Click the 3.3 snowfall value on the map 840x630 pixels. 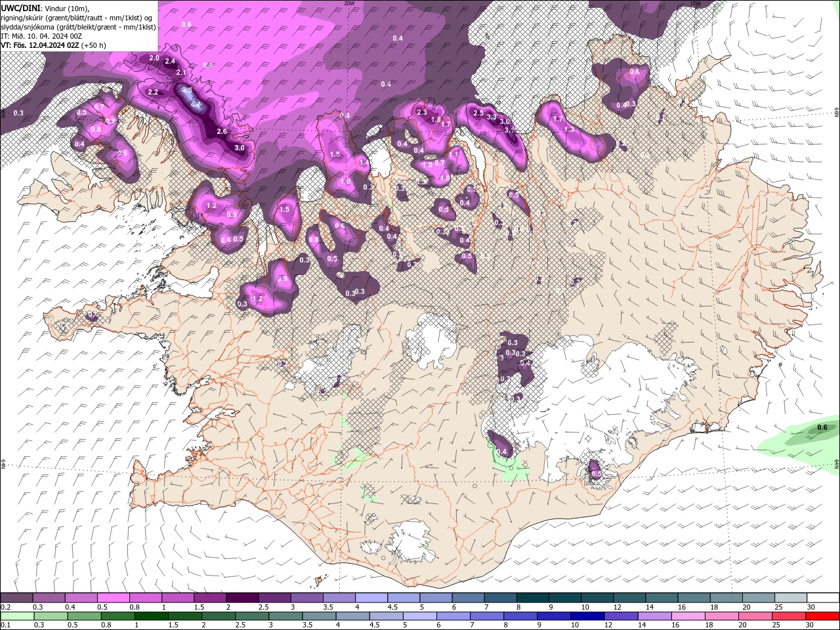491,117
